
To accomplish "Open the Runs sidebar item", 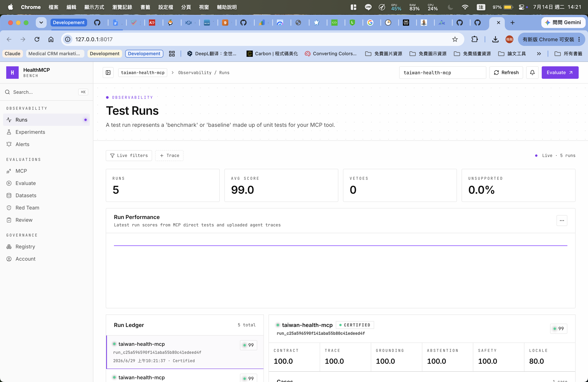I will pyautogui.click(x=46, y=120).
